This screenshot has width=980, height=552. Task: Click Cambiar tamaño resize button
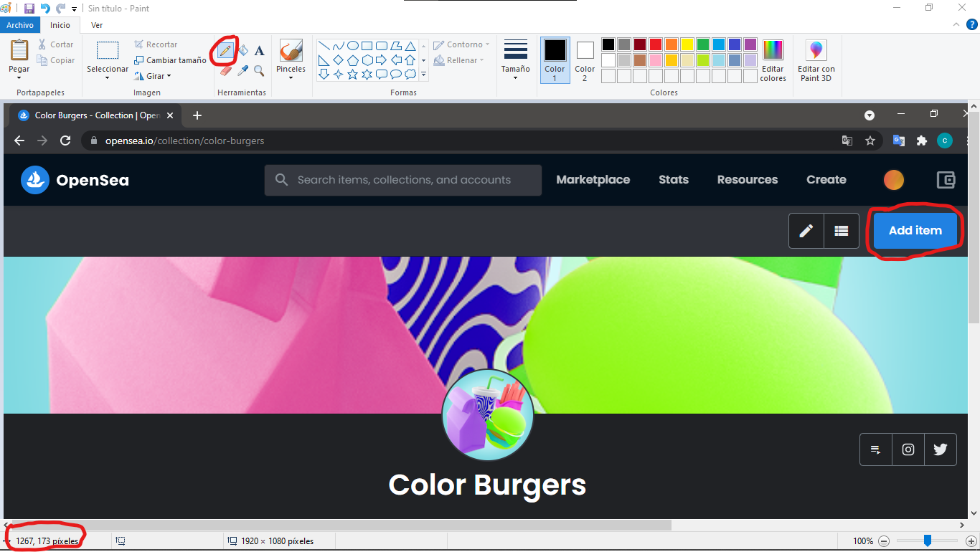(x=170, y=60)
